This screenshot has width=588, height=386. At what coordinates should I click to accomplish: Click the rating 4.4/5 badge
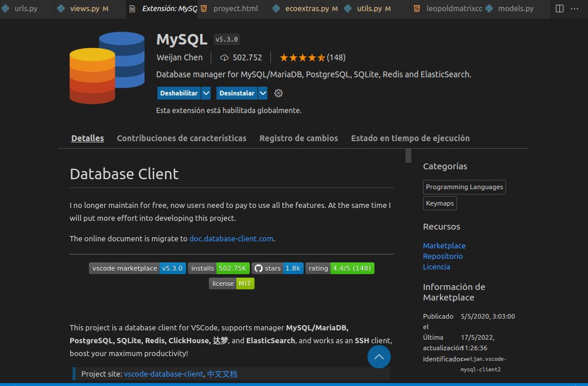point(340,268)
